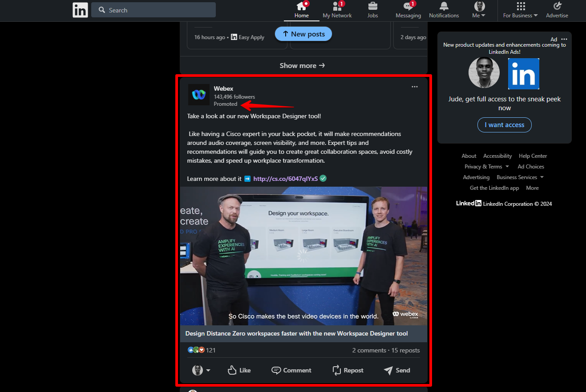Click the Search input field
Image resolution: width=586 pixels, height=392 pixels.
[x=154, y=10]
